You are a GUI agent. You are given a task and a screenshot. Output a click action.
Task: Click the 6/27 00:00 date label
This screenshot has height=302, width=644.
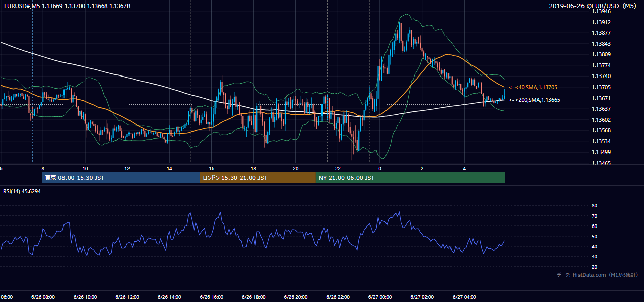380,297
